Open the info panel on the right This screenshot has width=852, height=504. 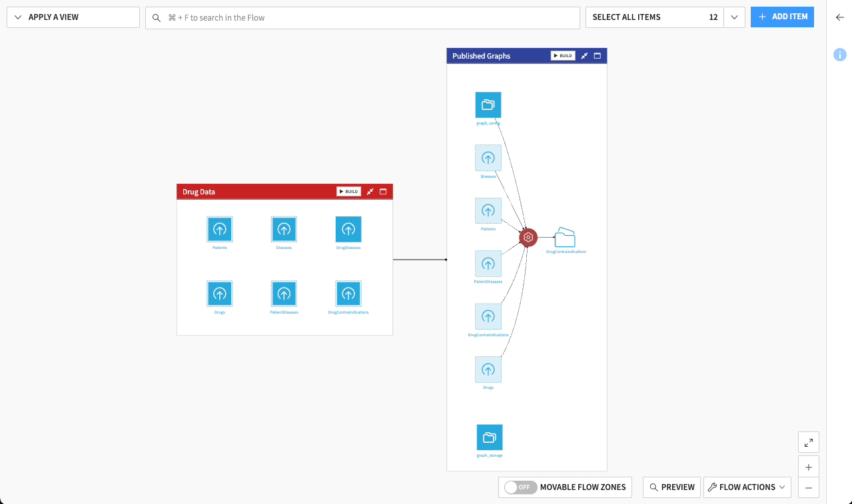[x=839, y=55]
